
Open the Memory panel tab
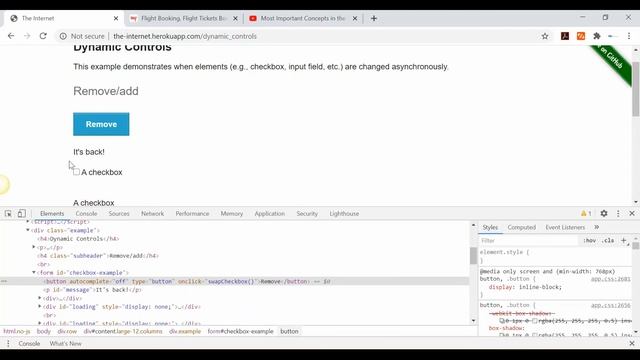(231, 213)
